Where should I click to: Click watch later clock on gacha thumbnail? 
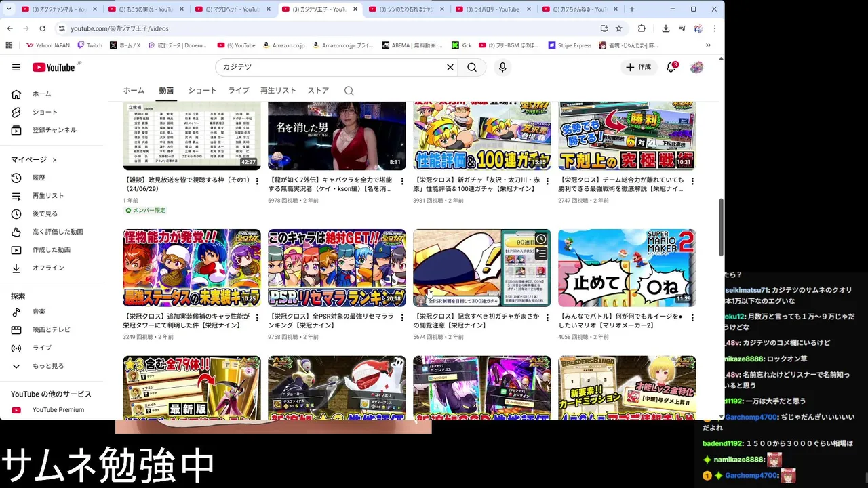click(540, 239)
